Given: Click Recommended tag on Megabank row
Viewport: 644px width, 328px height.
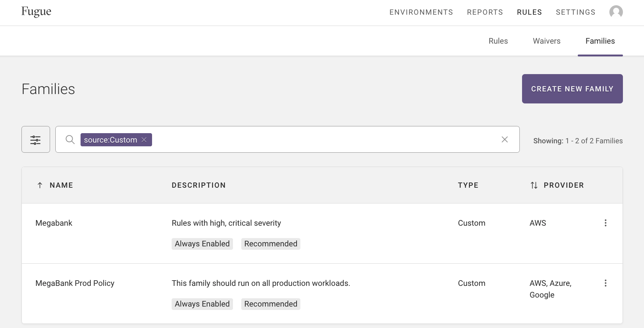Looking at the screenshot, I should (271, 244).
